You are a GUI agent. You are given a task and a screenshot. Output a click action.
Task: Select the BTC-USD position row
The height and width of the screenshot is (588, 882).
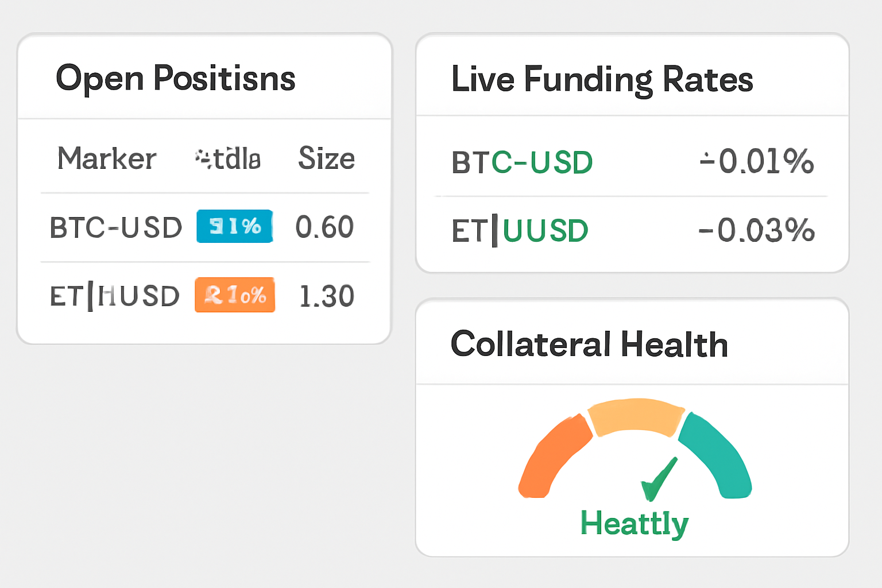coord(116,227)
